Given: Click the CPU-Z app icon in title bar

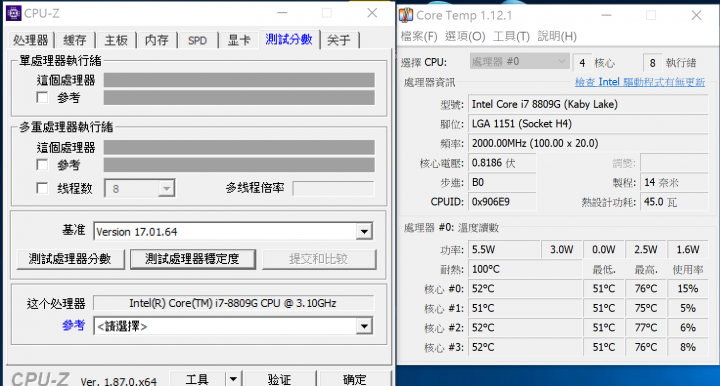Looking at the screenshot, I should pos(13,13).
